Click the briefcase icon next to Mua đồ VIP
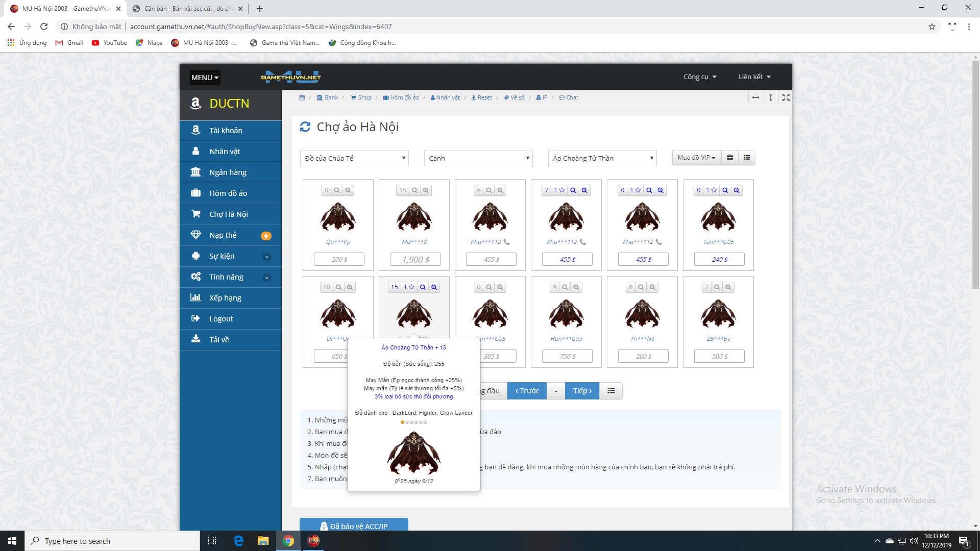 730,158
